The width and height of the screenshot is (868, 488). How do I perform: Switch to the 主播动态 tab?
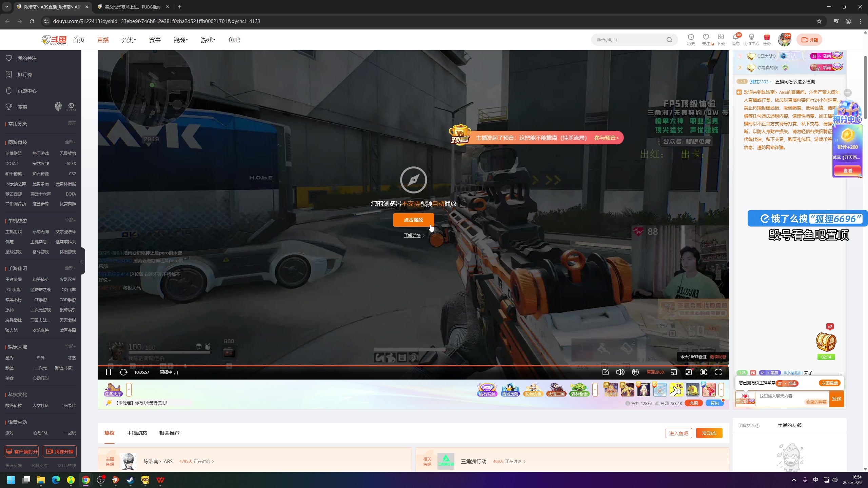click(x=137, y=433)
